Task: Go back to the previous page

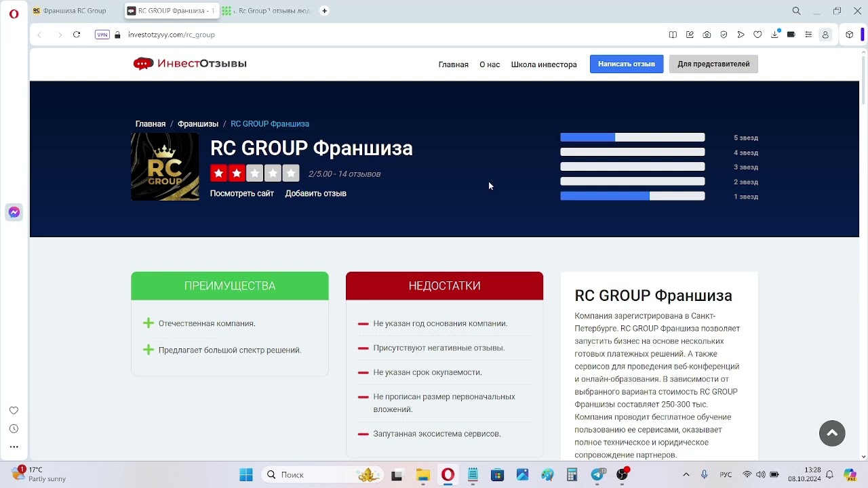Action: click(x=39, y=35)
